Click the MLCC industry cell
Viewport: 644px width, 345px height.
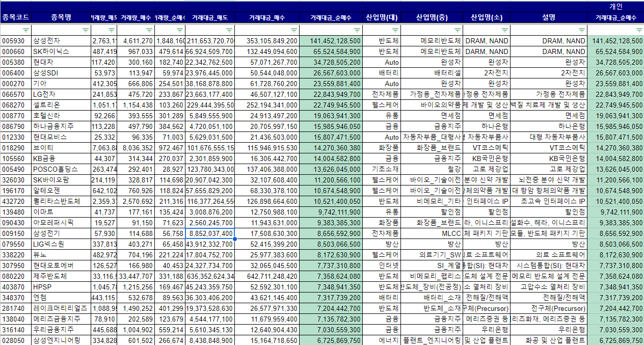pyautogui.click(x=432, y=233)
